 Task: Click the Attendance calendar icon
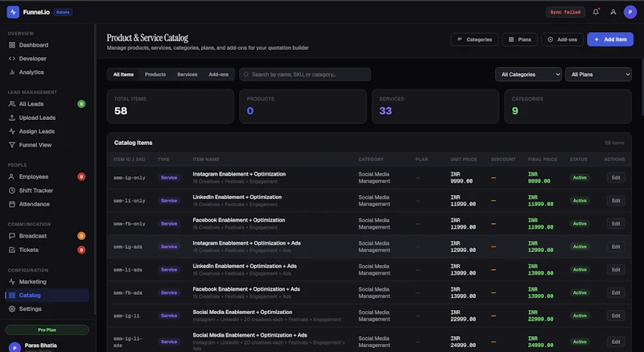point(12,204)
